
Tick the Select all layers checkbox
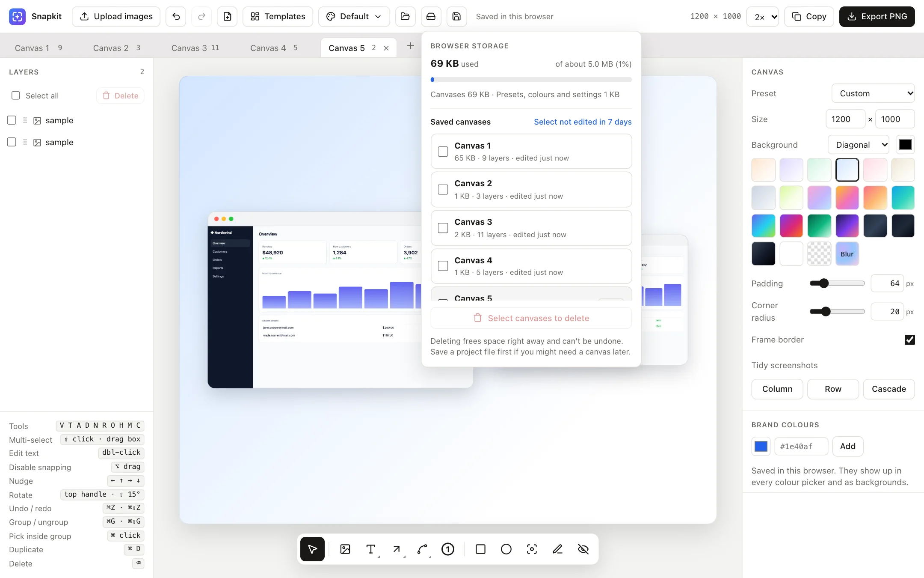(x=16, y=95)
